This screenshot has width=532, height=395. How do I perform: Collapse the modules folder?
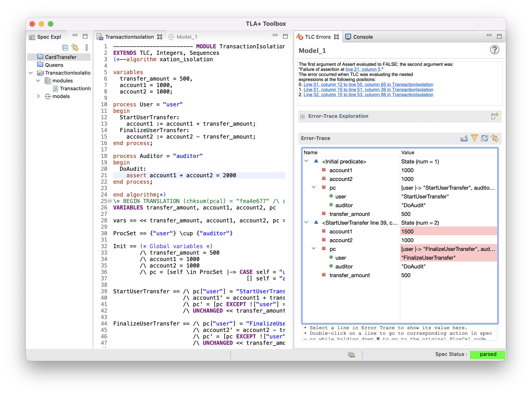click(38, 81)
